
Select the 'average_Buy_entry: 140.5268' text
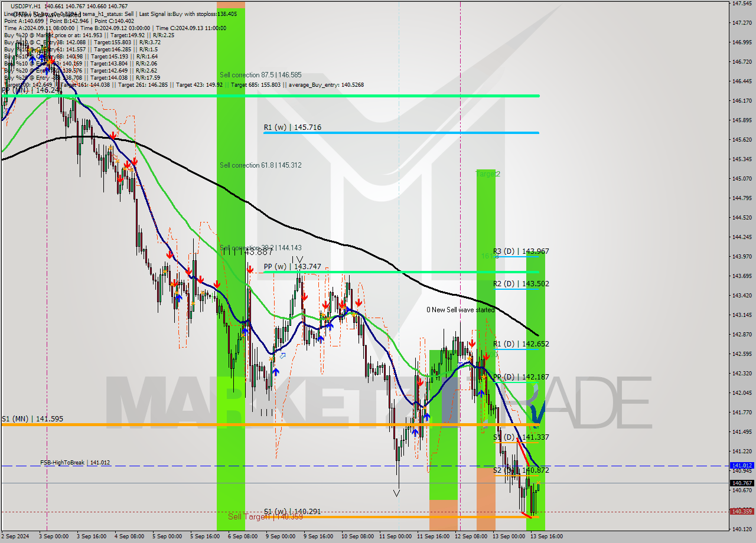[x=326, y=85]
